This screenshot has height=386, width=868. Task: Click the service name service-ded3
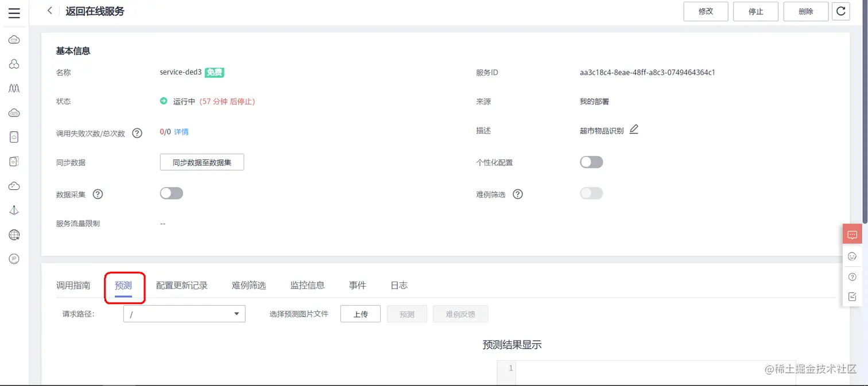[181, 72]
